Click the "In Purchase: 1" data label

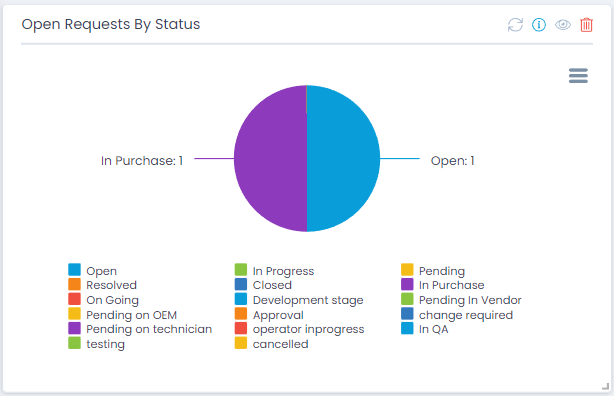pyautogui.click(x=142, y=161)
